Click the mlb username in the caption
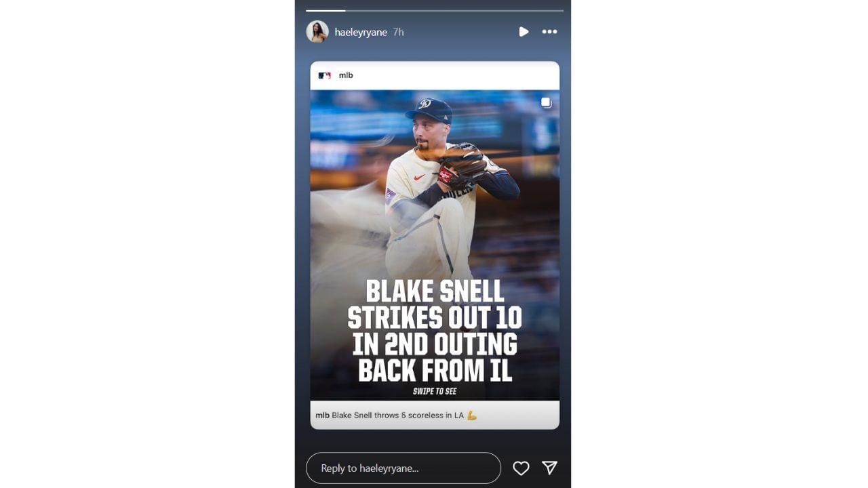Viewport: 868px width, 488px height. [322, 415]
